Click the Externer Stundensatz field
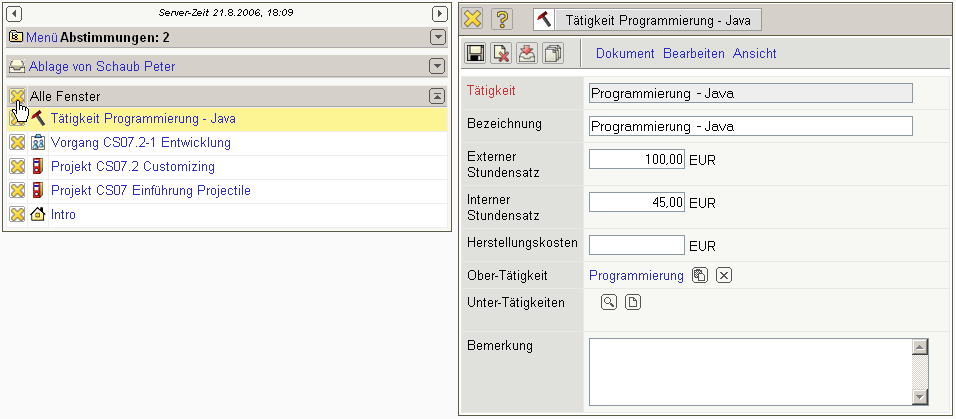The image size is (956, 419). coord(637,159)
